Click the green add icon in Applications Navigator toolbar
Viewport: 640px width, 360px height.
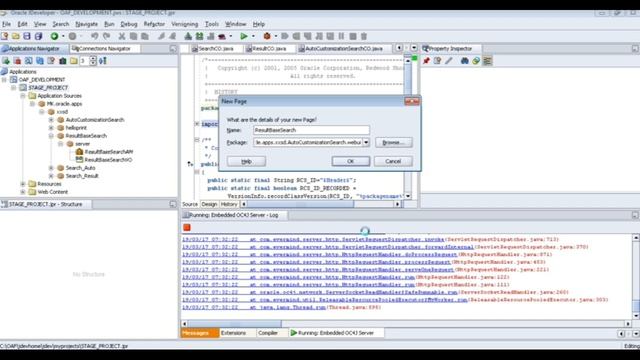pos(6,61)
